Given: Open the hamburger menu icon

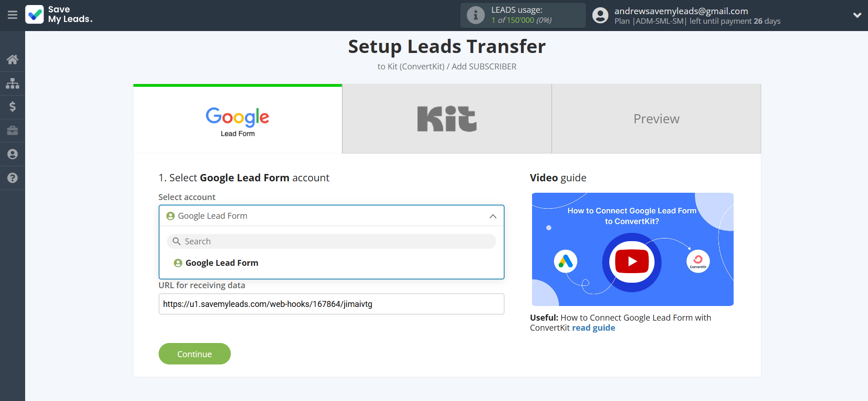Looking at the screenshot, I should pyautogui.click(x=12, y=15).
